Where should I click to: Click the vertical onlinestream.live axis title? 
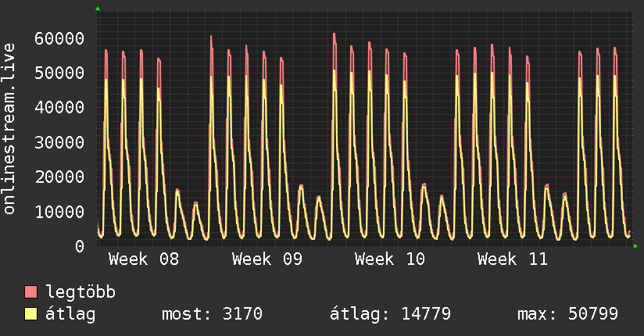point(10,129)
